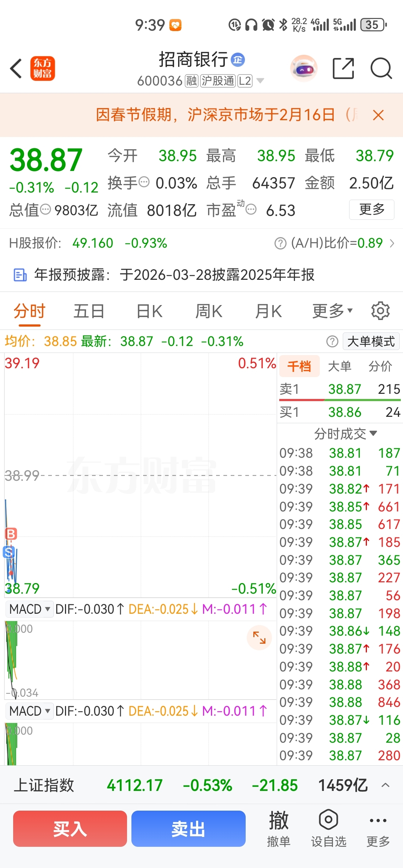Open the second MACD indicator dropdown
This screenshot has width=403, height=868.
[30, 711]
